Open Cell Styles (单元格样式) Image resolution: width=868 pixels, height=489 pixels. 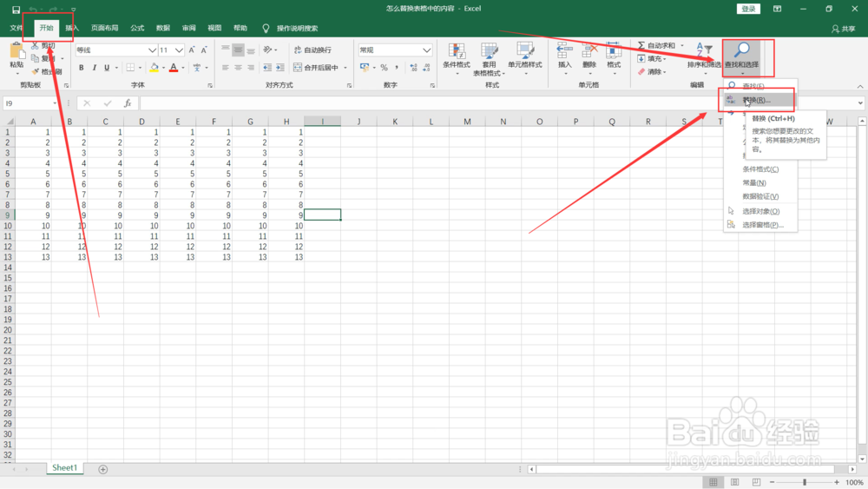(x=525, y=58)
